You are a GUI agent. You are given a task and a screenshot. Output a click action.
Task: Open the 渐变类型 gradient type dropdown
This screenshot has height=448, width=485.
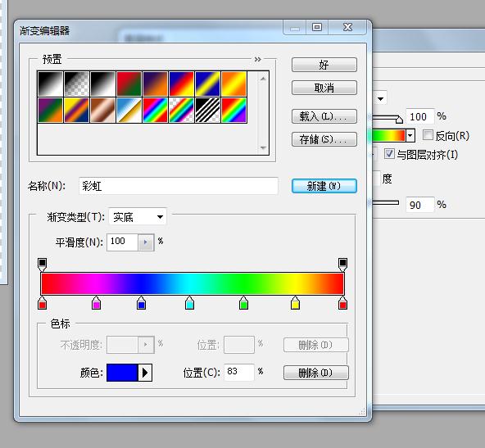(138, 217)
